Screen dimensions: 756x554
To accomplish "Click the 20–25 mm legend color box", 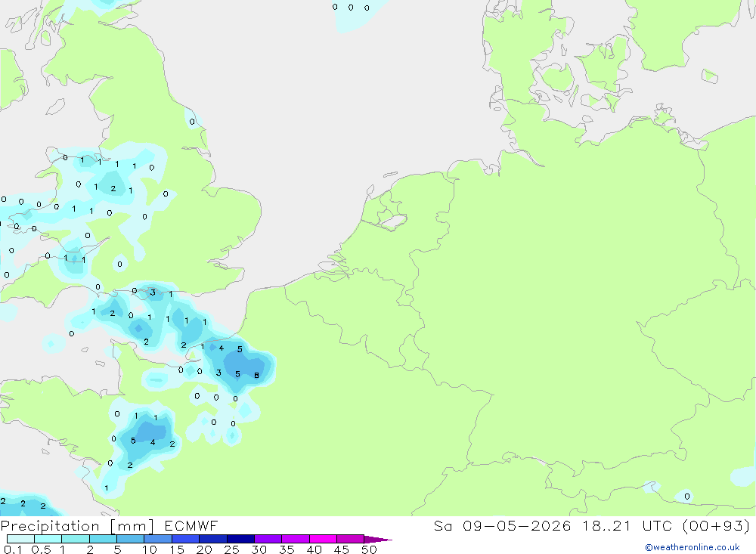I will point(213,539).
